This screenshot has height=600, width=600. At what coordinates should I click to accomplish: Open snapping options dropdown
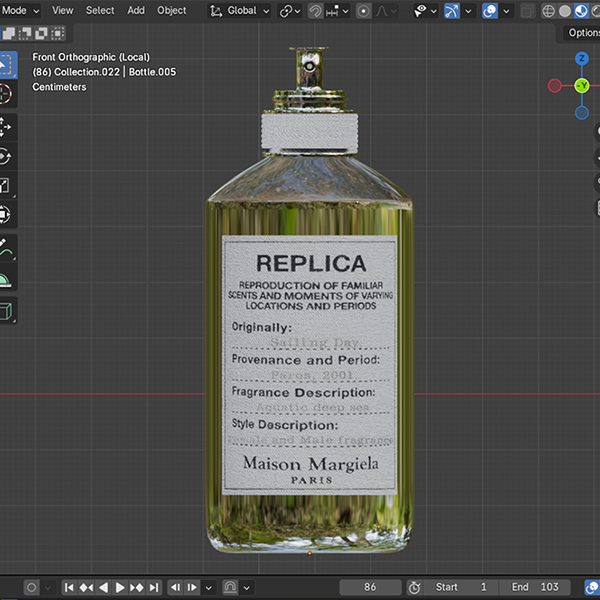(x=338, y=11)
